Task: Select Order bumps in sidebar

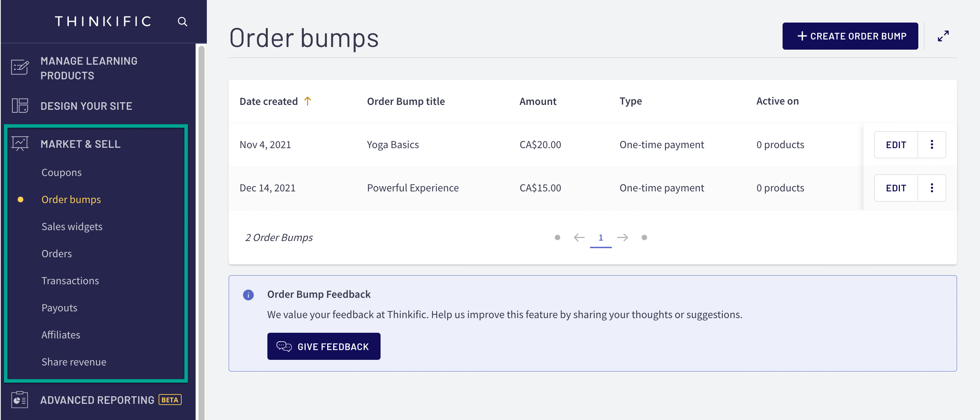Action: 71,199
